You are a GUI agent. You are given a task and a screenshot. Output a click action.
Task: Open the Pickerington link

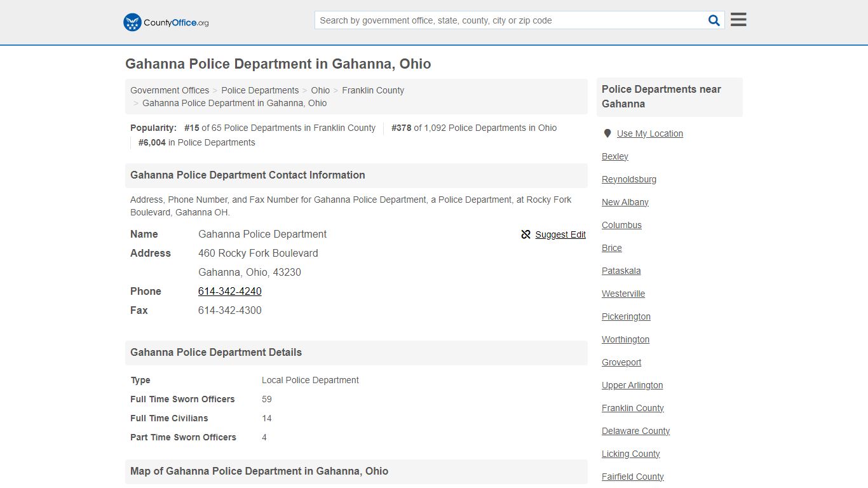point(626,316)
